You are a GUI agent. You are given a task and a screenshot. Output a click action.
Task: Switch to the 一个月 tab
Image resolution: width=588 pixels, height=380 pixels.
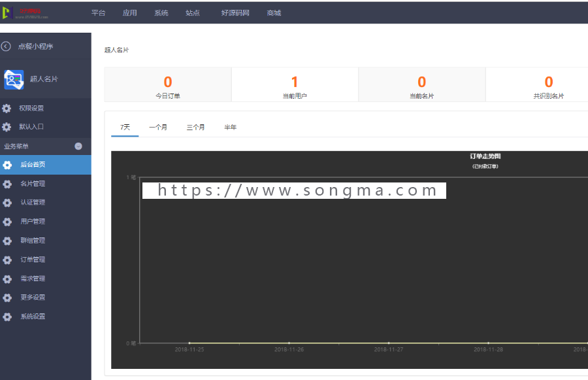click(x=159, y=127)
